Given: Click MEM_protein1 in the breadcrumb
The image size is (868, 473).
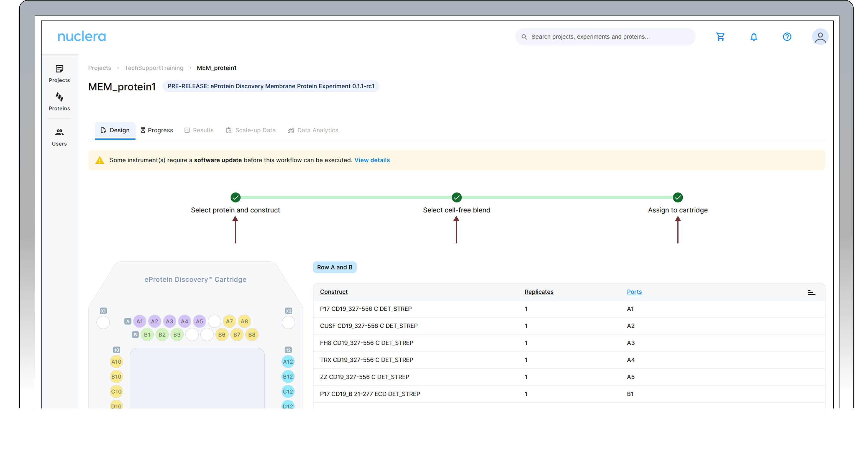Looking at the screenshot, I should 216,68.
